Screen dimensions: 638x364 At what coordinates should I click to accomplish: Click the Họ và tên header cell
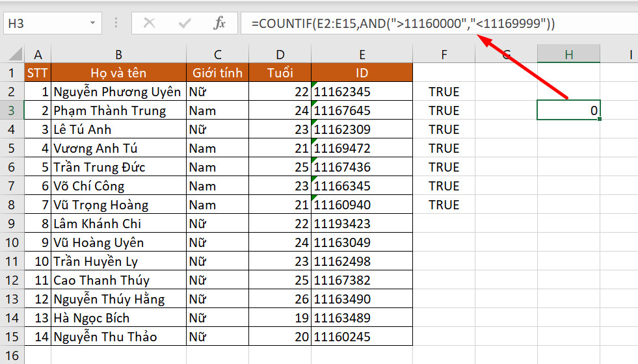[x=118, y=73]
